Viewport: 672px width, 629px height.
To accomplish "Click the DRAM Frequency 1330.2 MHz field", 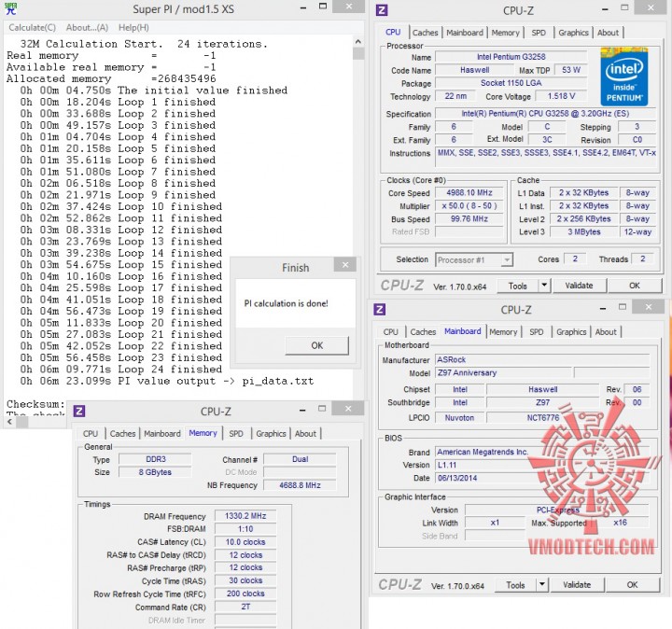I will pyautogui.click(x=245, y=516).
